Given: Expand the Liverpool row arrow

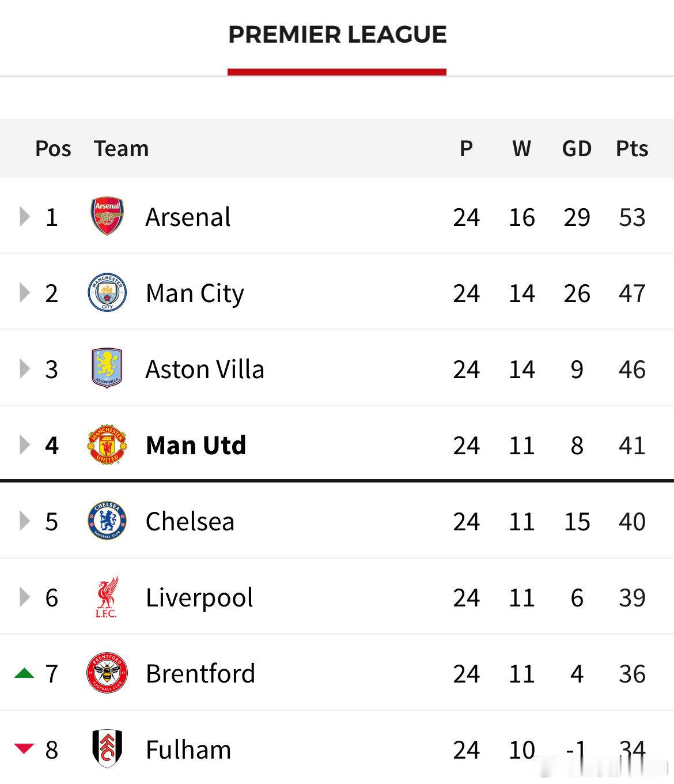Looking at the screenshot, I should tap(24, 597).
